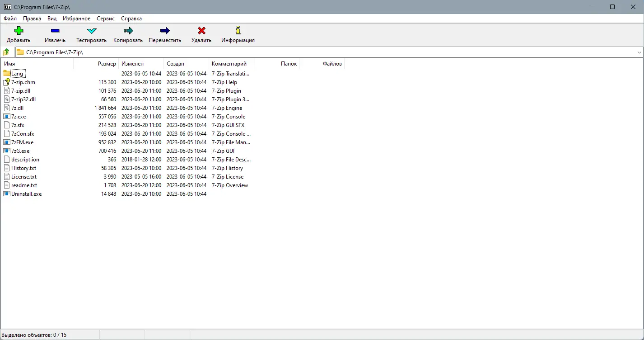644x340 pixels.
Task: Click the Lang folder icon
Action: coord(7,73)
